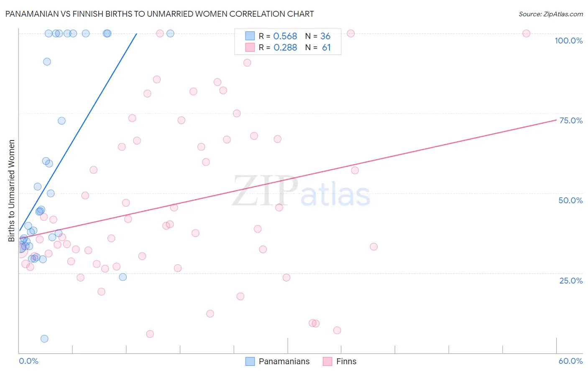
Task: Click the R = 0.568 correlation value
Action: click(x=278, y=36)
